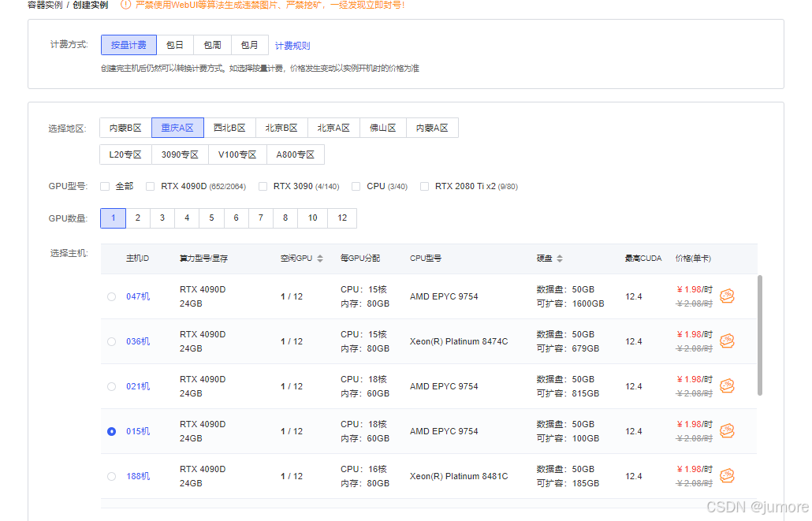Click the coupon icon in 036机 row
The width and height of the screenshot is (812, 521).
[727, 341]
